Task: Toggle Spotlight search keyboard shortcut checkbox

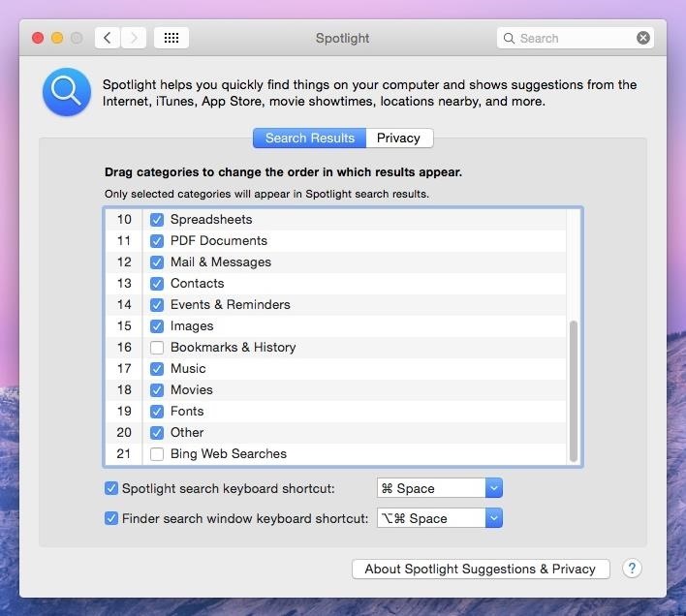Action: pos(111,488)
